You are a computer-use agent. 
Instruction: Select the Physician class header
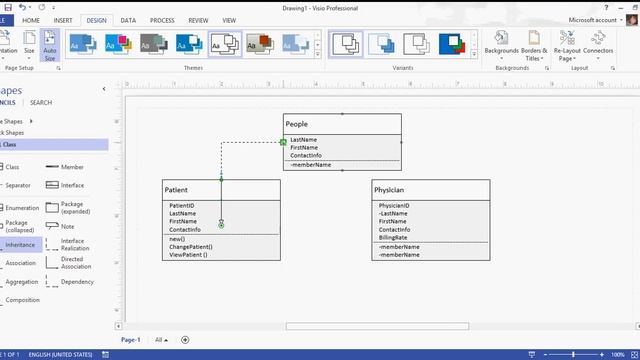coord(431,190)
